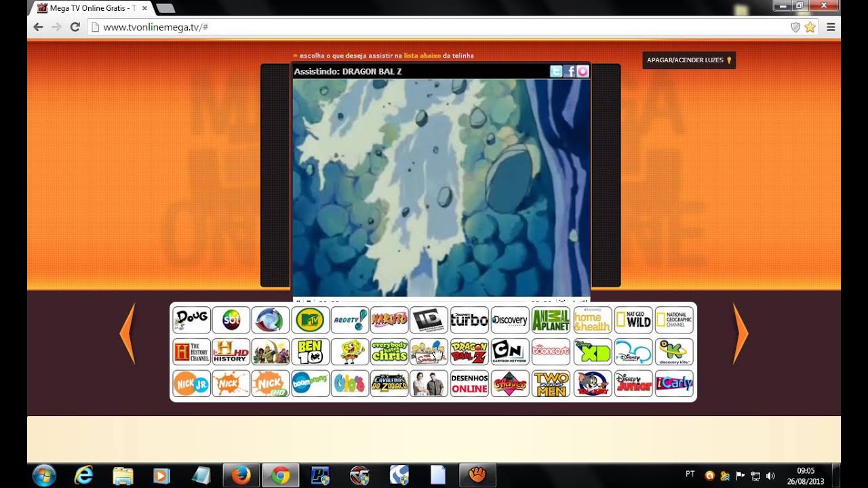Select the orange Nick channel logo
This screenshot has height=488, width=868.
click(231, 384)
